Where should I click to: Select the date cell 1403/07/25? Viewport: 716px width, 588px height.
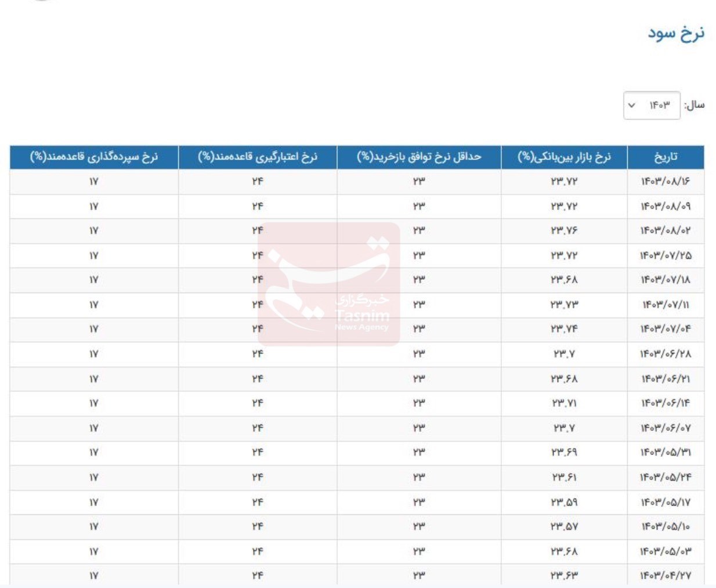[666, 256]
